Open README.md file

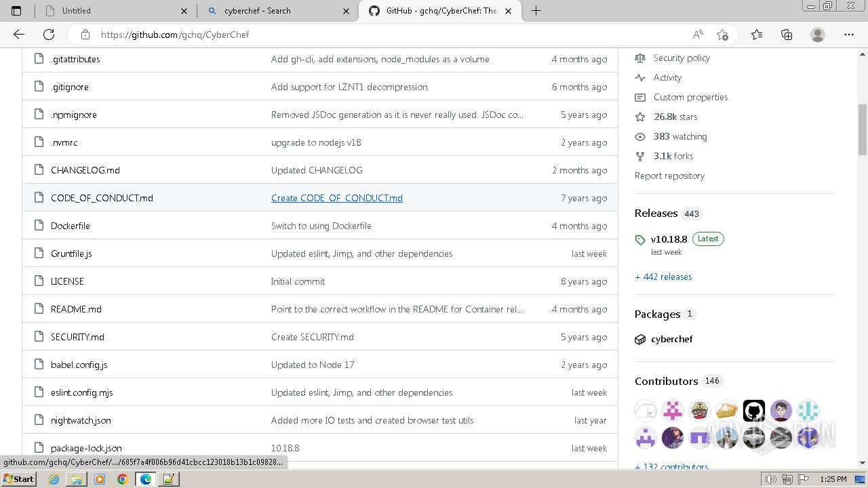(76, 309)
